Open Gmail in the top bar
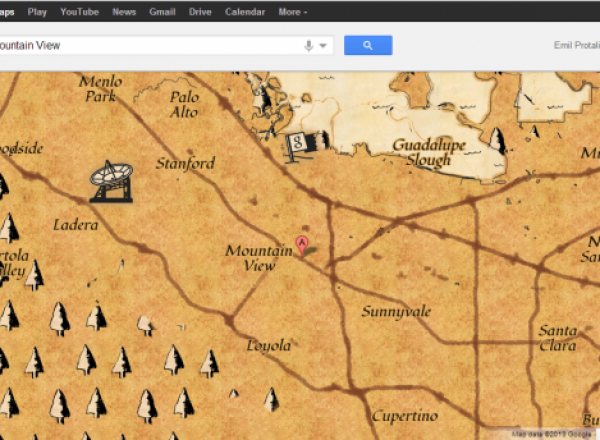 click(x=162, y=12)
